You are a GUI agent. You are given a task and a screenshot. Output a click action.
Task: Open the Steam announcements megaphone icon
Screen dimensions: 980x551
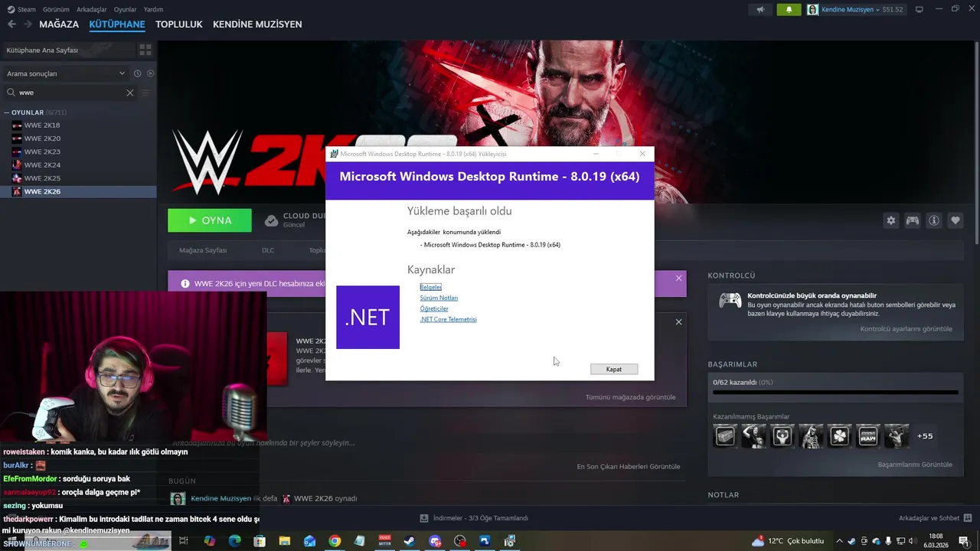pyautogui.click(x=760, y=9)
